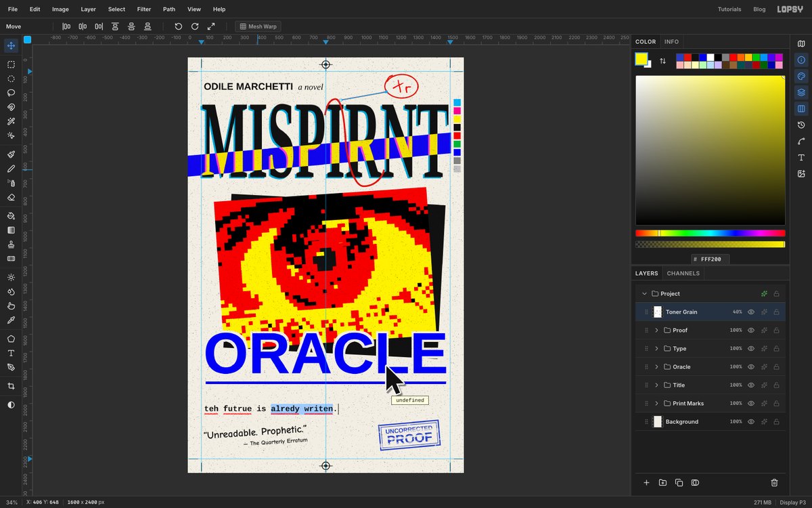
Task: Open the Paths panel icon
Action: click(x=801, y=141)
